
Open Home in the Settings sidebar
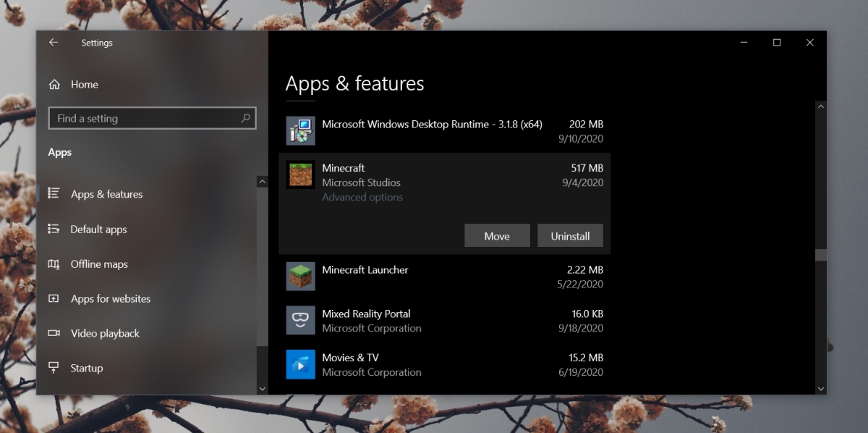click(85, 85)
